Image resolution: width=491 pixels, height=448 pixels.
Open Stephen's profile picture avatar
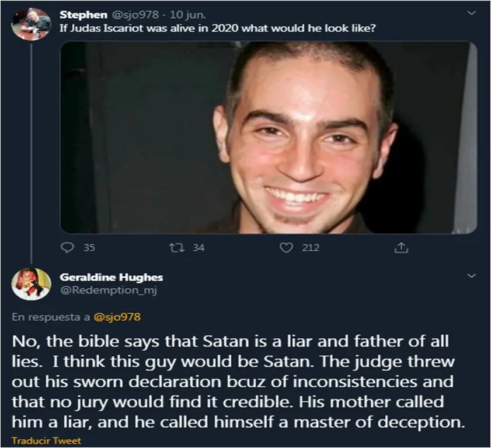coord(30,24)
